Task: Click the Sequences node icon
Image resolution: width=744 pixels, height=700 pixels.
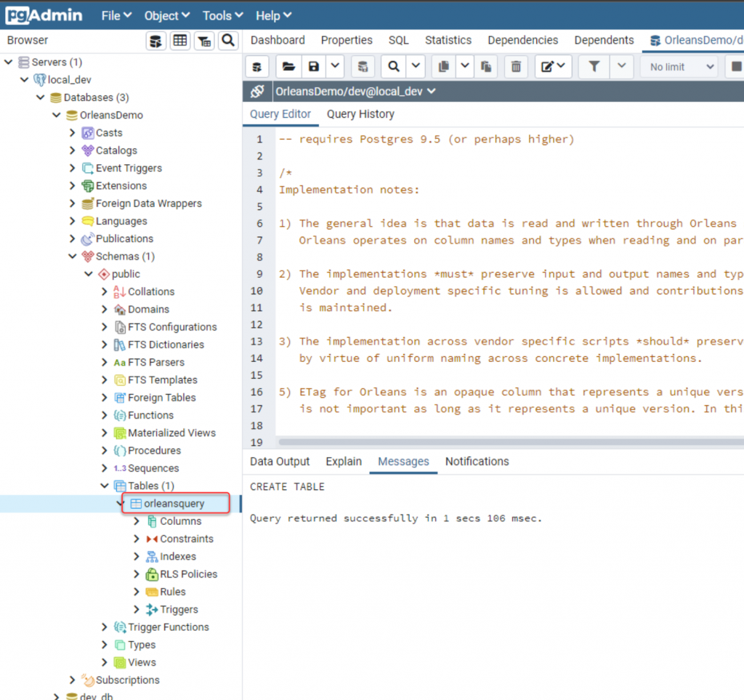Action: [x=120, y=468]
